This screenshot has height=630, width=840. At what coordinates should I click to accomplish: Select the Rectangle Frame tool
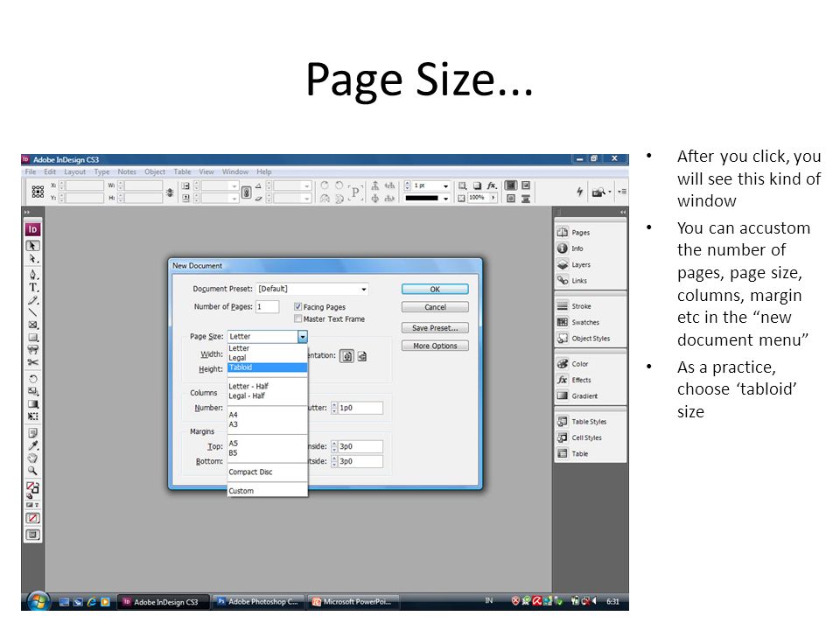[32, 325]
